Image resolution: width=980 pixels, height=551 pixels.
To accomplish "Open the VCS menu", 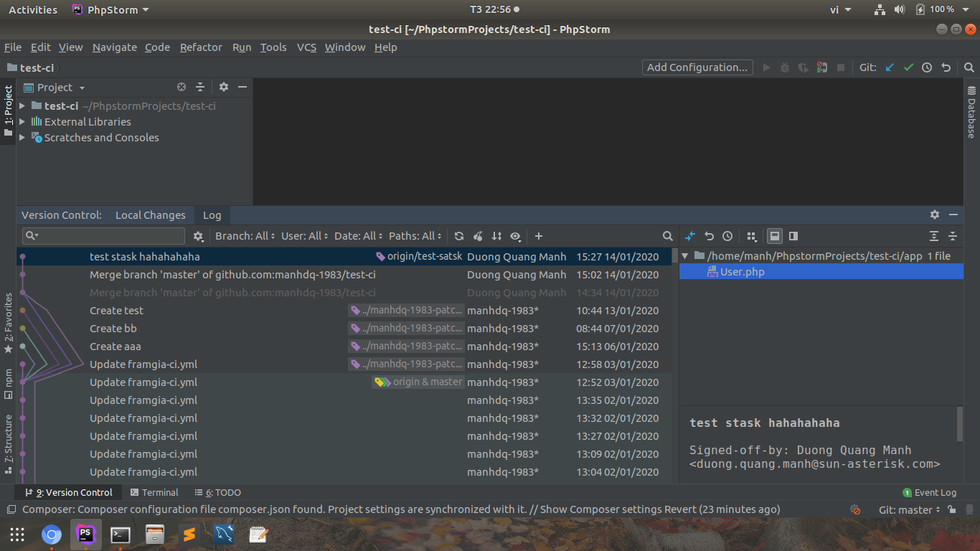I will click(306, 47).
